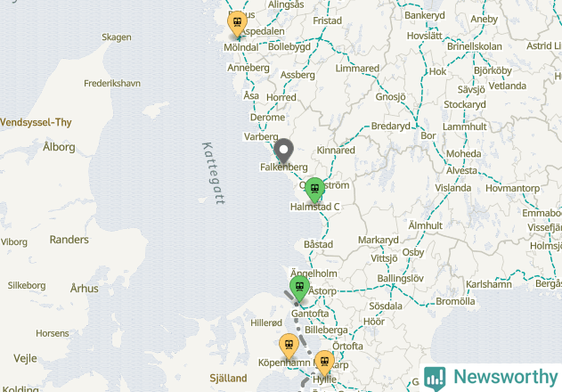Click the Falkenberg town label
Viewport: 562px width, 392px height.
[x=284, y=167]
